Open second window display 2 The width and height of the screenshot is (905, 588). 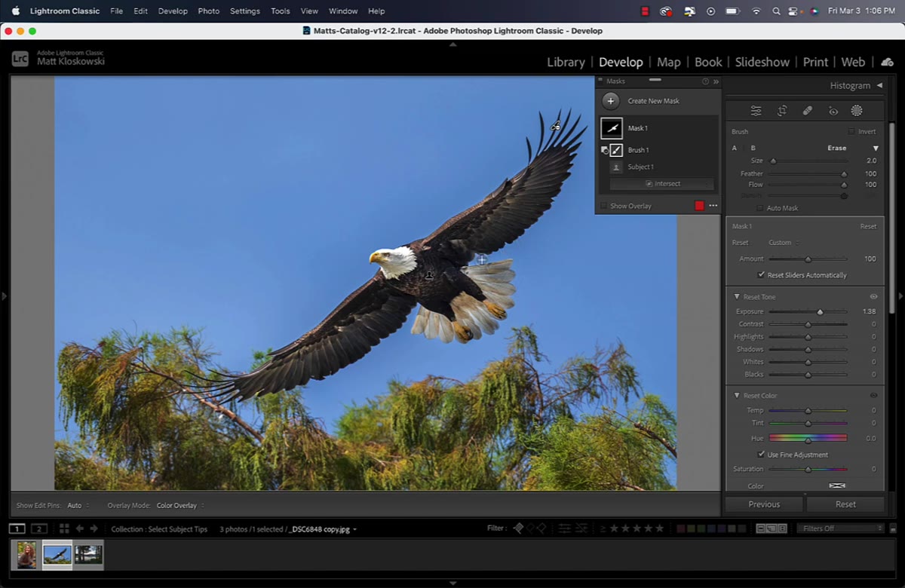click(39, 528)
